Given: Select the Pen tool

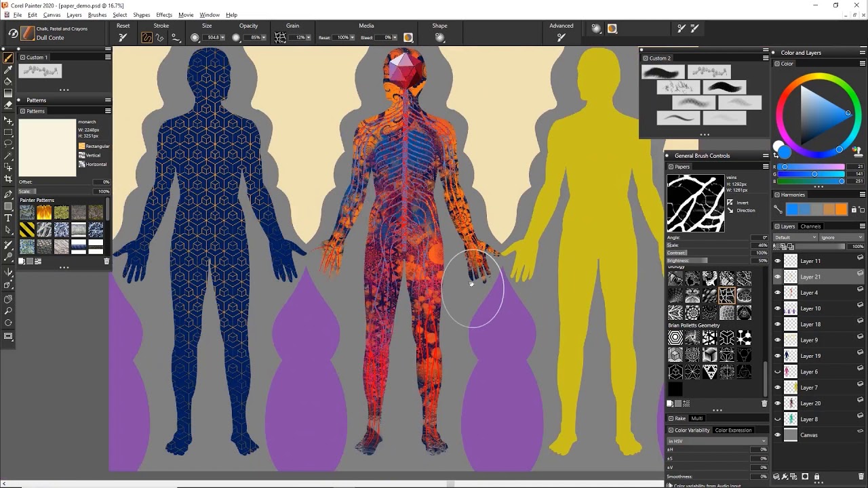Looking at the screenshot, I should click(x=8, y=195).
